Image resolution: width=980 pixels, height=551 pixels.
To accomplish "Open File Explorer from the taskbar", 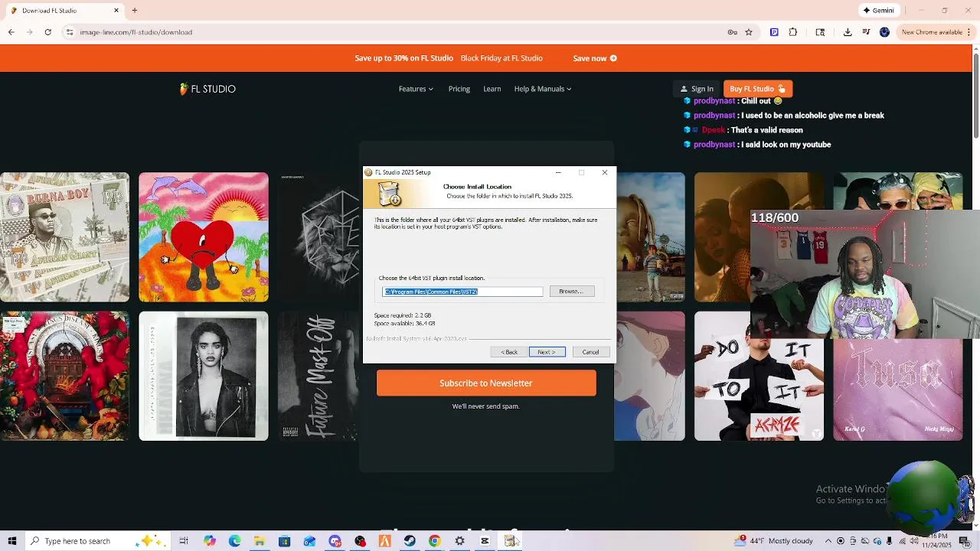I will [x=260, y=541].
